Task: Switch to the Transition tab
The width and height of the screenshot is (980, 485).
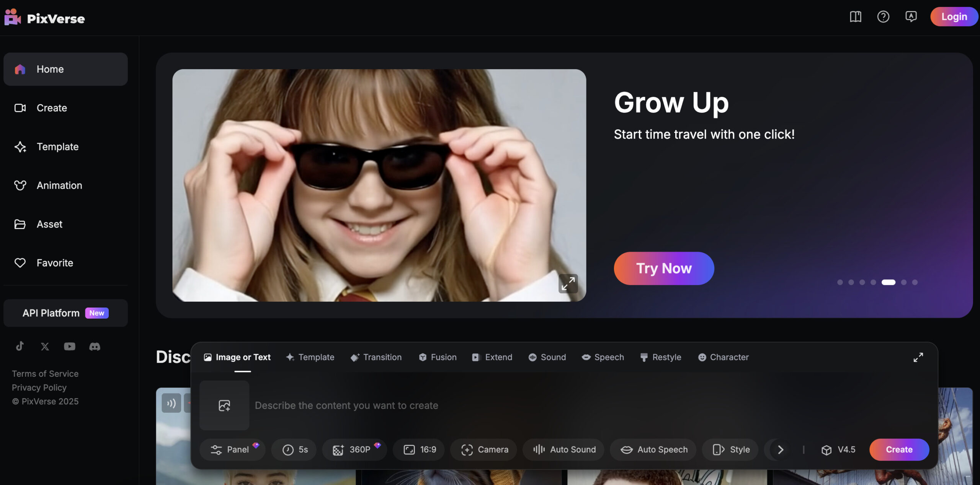Action: (376, 357)
